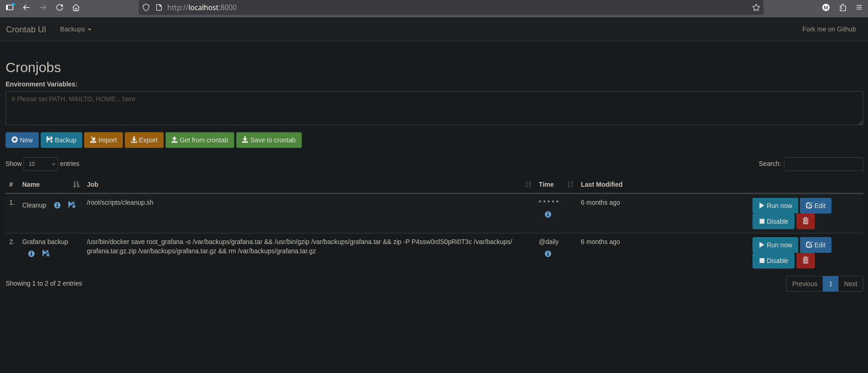Sort table by Time column
The height and width of the screenshot is (373, 868).
pyautogui.click(x=546, y=184)
